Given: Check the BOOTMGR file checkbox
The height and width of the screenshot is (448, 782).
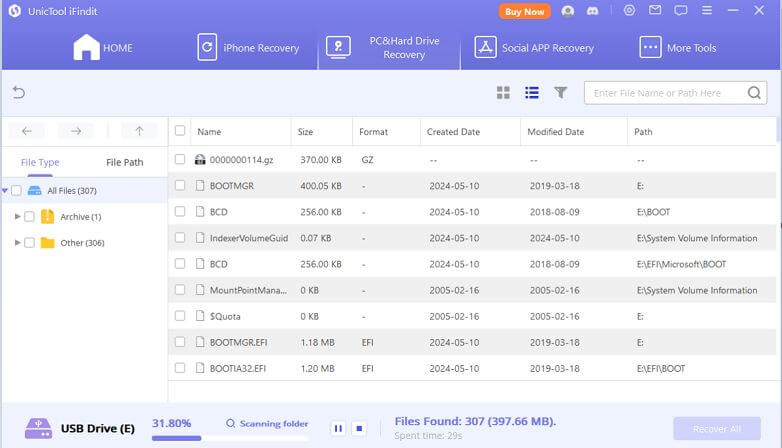Looking at the screenshot, I should pyautogui.click(x=180, y=185).
